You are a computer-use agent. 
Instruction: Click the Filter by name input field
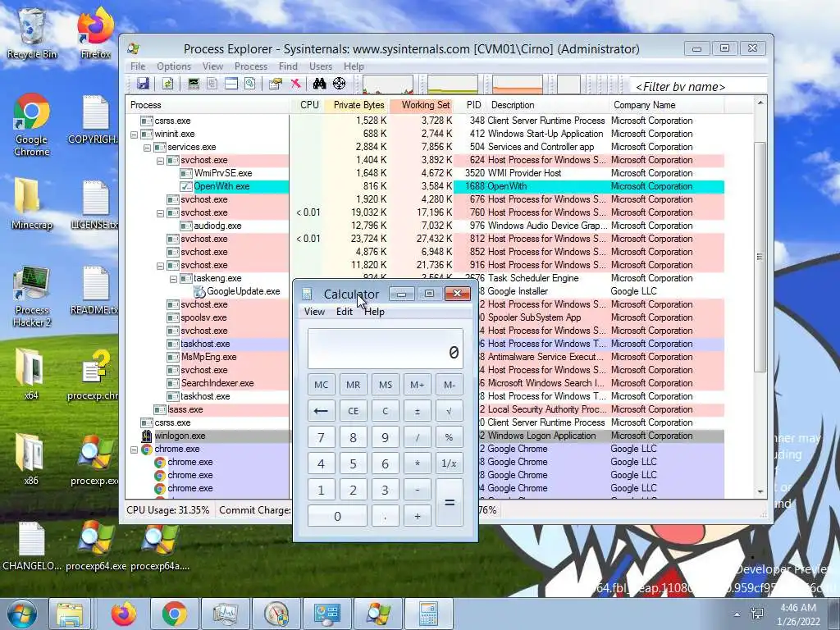(x=697, y=86)
